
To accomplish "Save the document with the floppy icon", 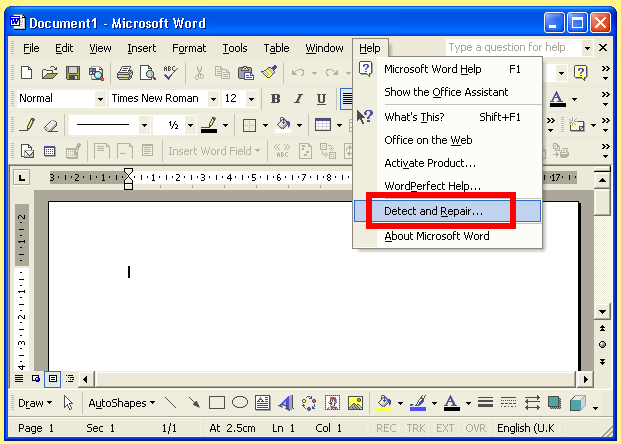I will pos(73,73).
